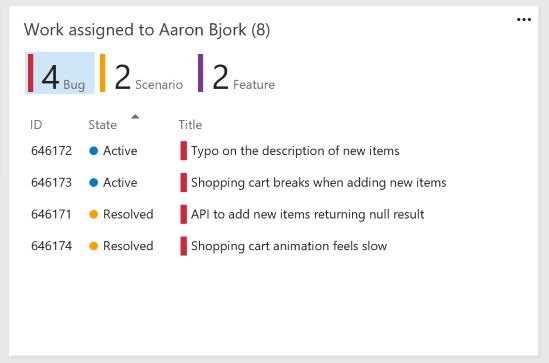Select the 4 Bug filter tile

(x=60, y=73)
